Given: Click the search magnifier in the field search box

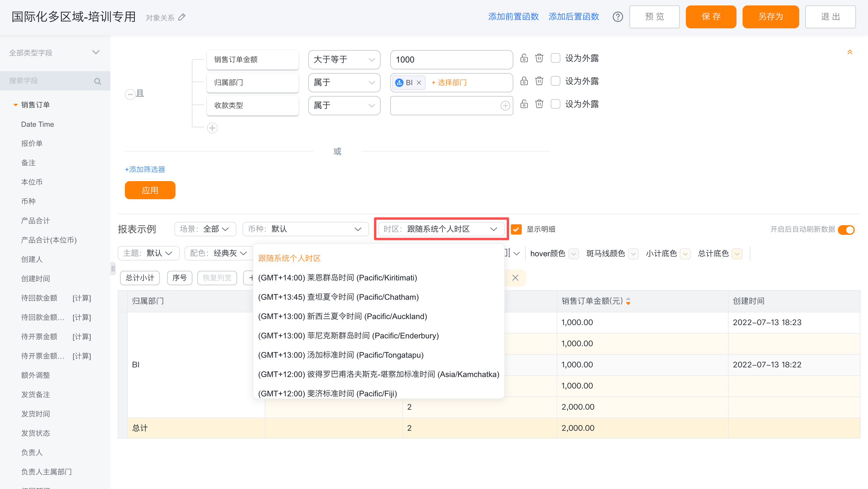Looking at the screenshot, I should click(x=97, y=81).
